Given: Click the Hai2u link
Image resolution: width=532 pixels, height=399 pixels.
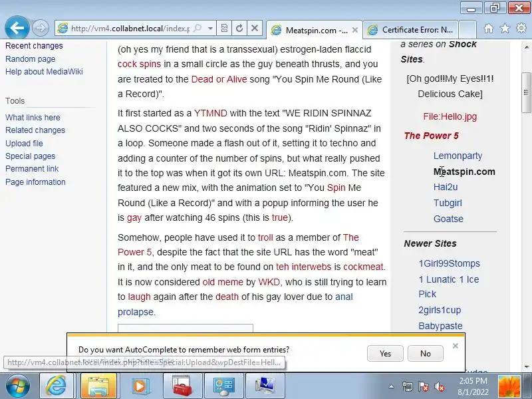Looking at the screenshot, I should click(446, 187).
